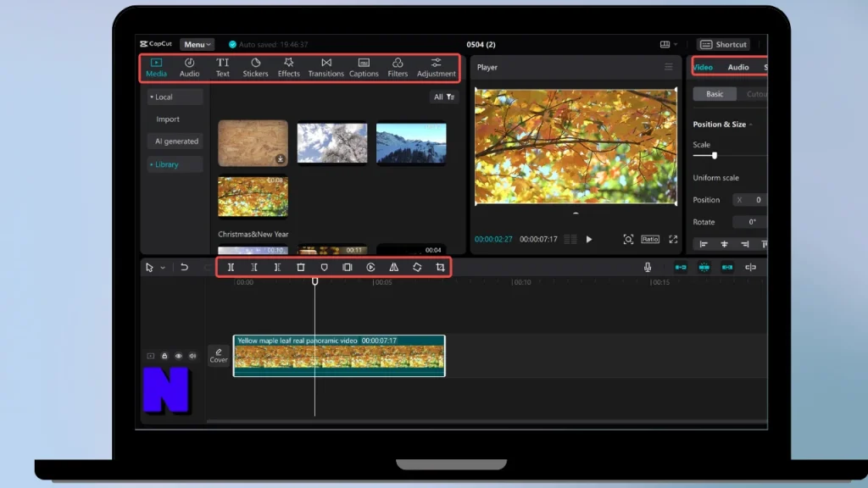Click the player timeline grid icon beside the timecode
The image size is (868, 488).
click(x=570, y=239)
